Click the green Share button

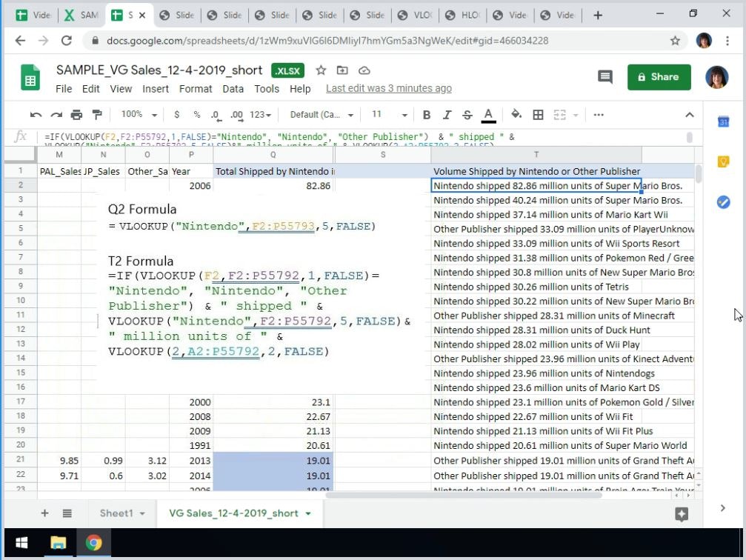(659, 77)
